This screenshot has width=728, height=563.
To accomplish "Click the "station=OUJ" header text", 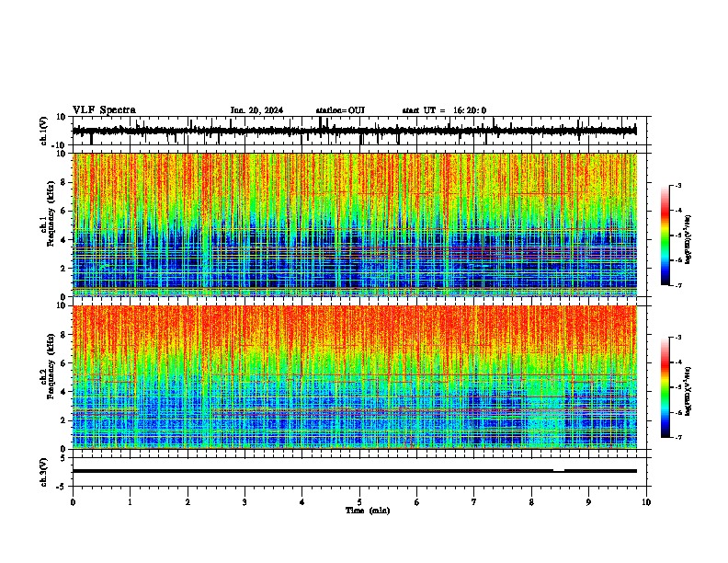I will (340, 110).
